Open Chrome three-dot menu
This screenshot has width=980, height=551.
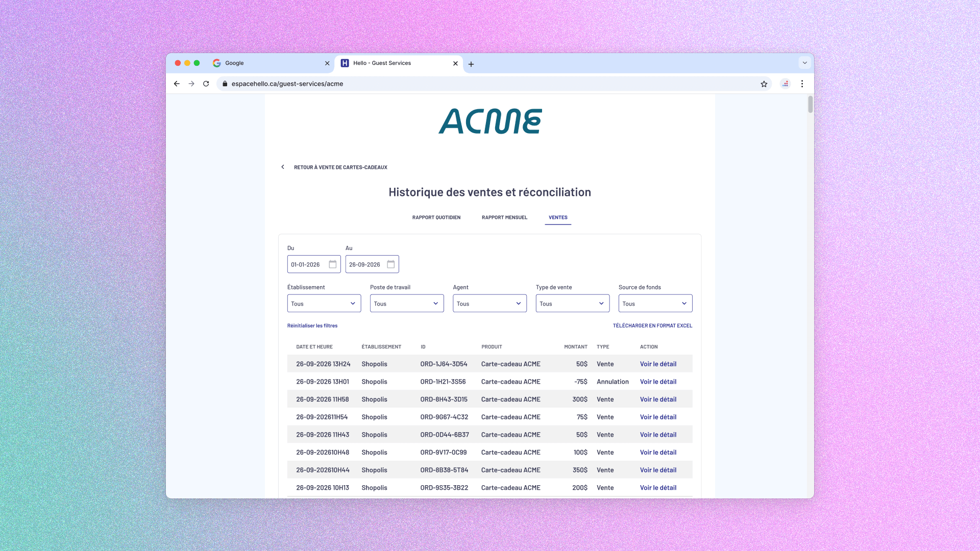point(802,84)
